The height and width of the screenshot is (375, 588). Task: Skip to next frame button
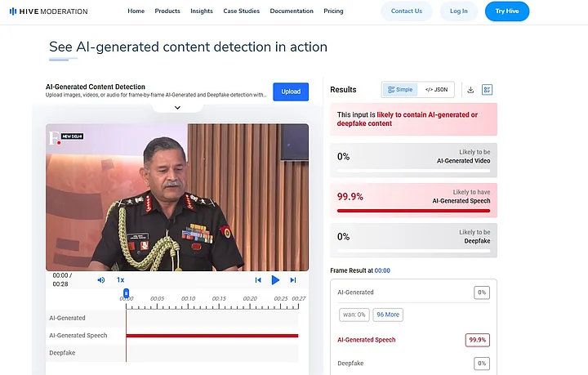pos(293,279)
